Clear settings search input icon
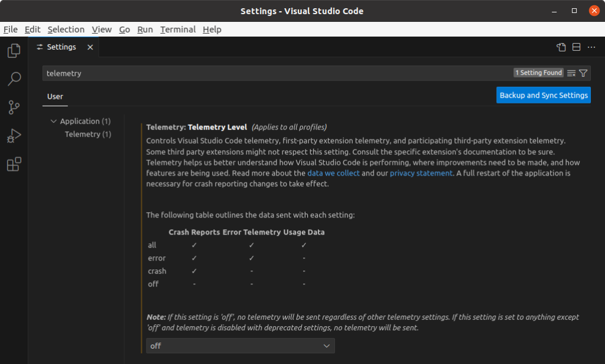The image size is (605, 364). 571,73
